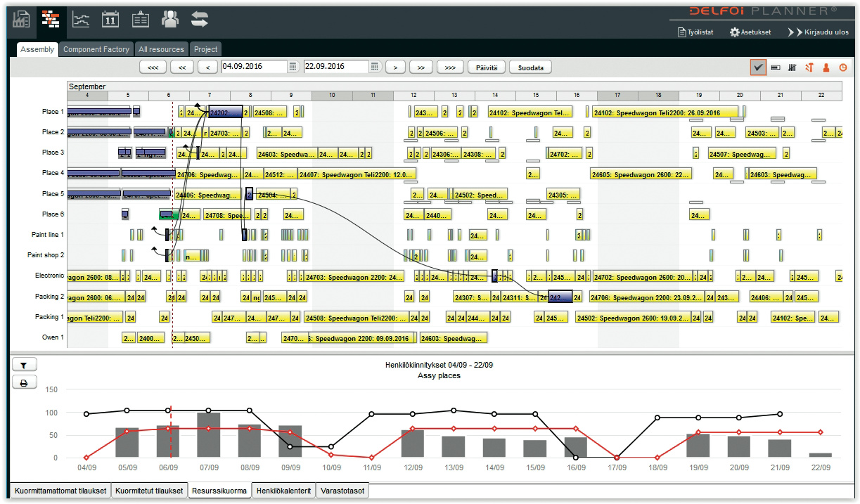Screen dimensions: 860x504
Task: Open the Varastotasot bottom tab
Action: [x=342, y=491]
